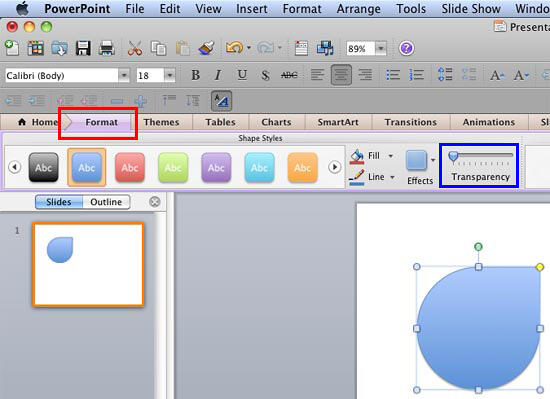Toggle Center text alignment
550x399 pixels.
[341, 75]
